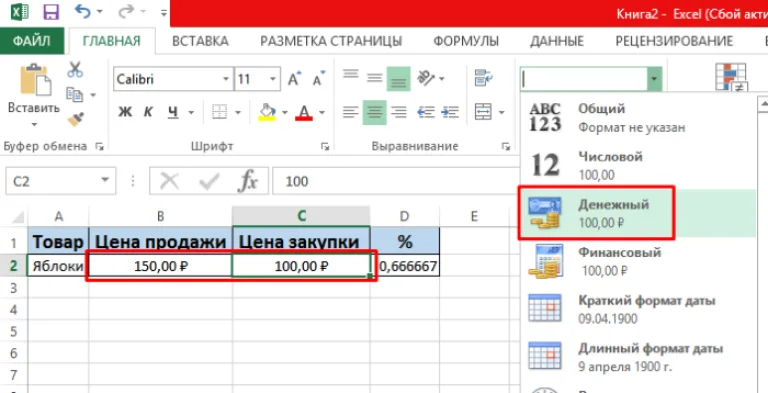
Task: Apply red font color with the A icon
Action: 304,113
